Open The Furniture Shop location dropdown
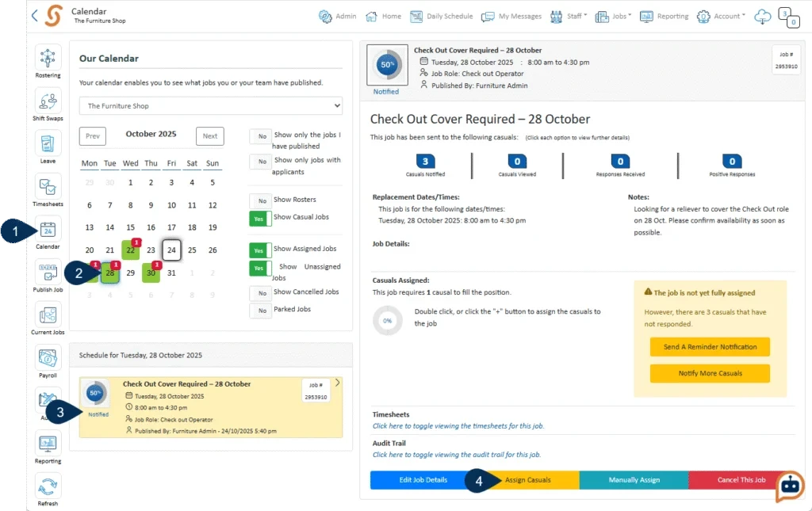 tap(211, 105)
